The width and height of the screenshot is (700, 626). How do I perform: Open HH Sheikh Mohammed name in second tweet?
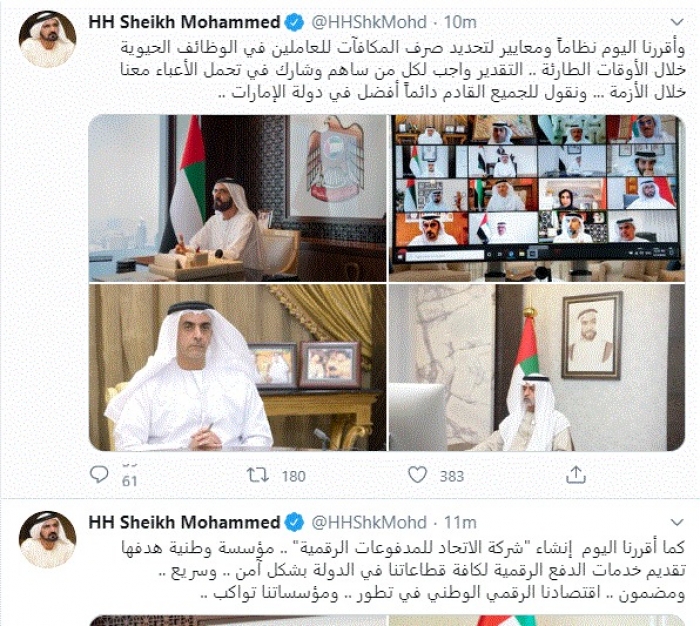(184, 522)
